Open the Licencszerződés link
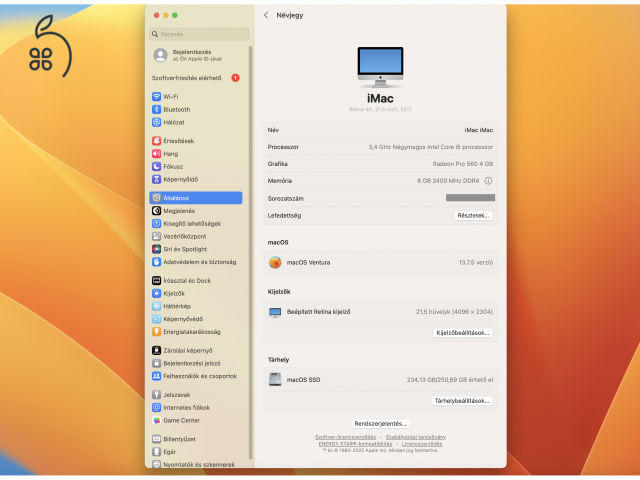Image resolution: width=640 pixels, height=480 pixels. tap(422, 444)
